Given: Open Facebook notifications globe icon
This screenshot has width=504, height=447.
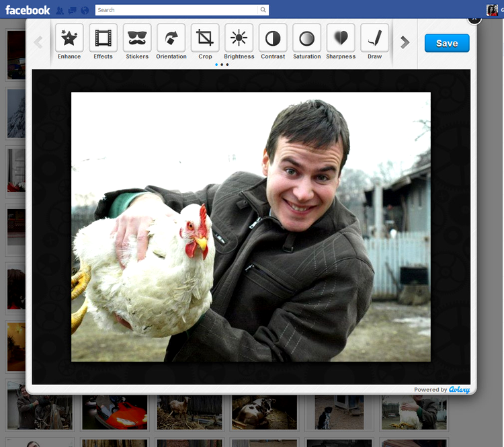Looking at the screenshot, I should point(85,11).
